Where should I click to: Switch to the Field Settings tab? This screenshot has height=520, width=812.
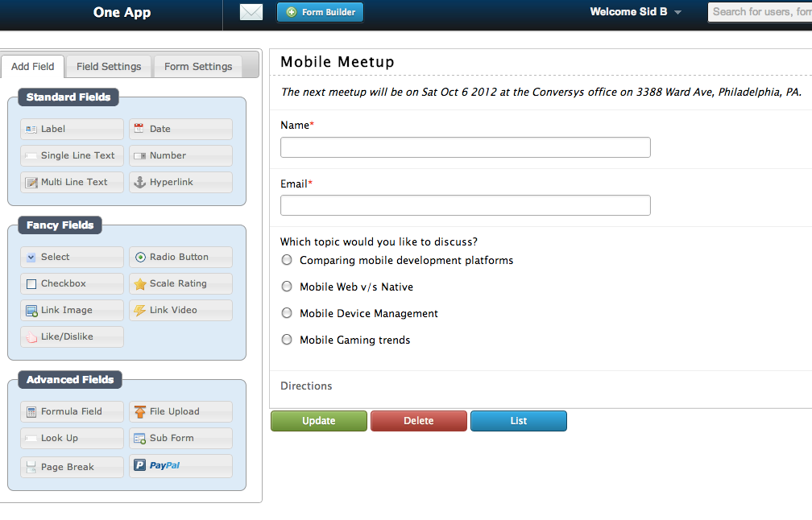[108, 67]
